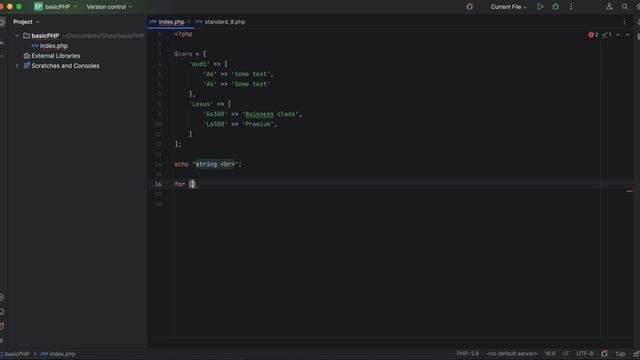Open the Version control dropdown
Screen dimensions: 640x360
pos(109,7)
